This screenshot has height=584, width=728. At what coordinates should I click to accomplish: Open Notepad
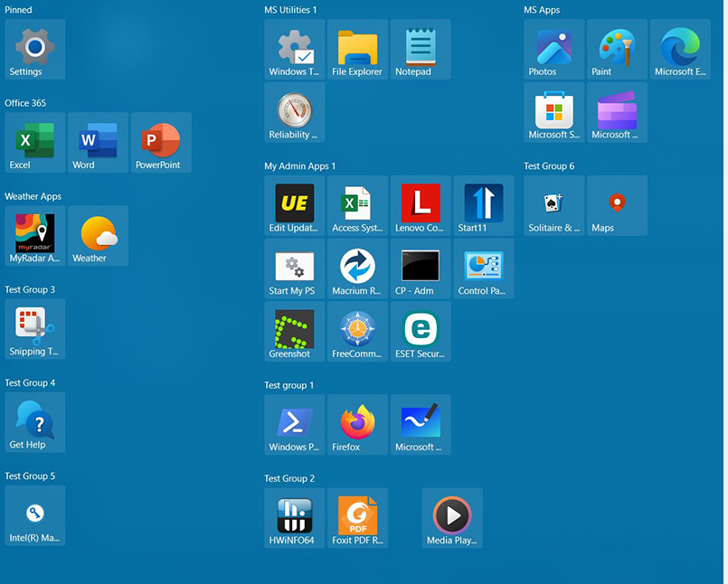coord(421,49)
